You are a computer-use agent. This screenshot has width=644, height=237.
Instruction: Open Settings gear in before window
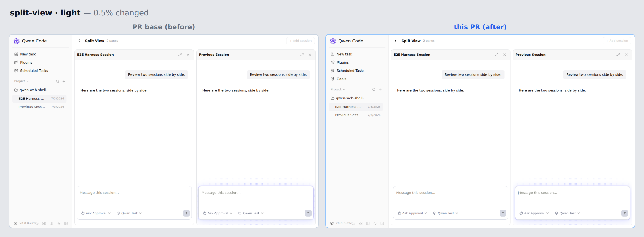tap(15, 223)
